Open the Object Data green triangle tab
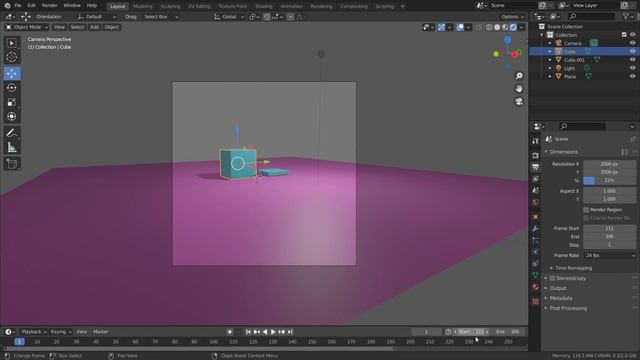 tap(536, 275)
